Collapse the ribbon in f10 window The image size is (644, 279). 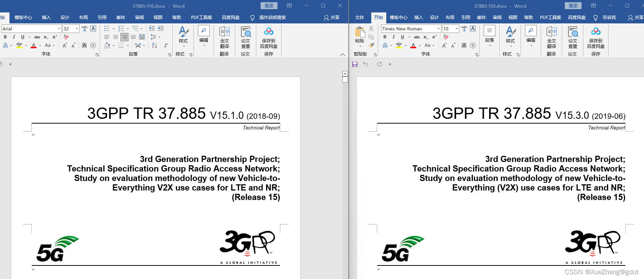point(342,54)
